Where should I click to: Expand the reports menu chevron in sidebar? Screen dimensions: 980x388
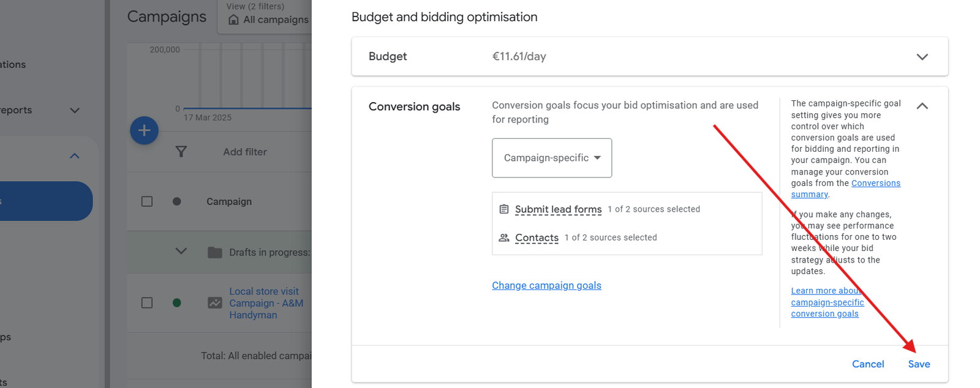tap(75, 111)
